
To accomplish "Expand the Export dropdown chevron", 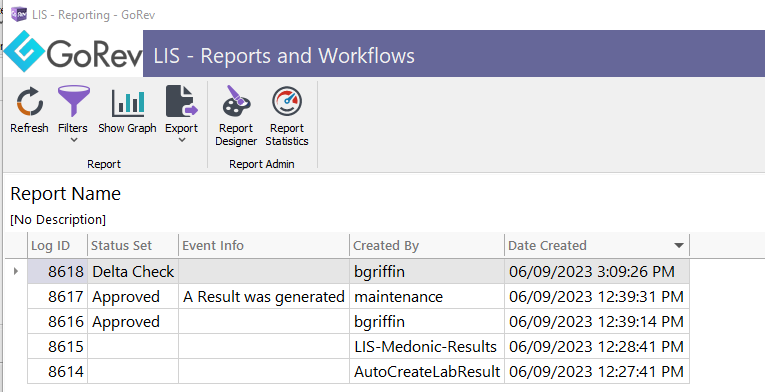I will 182,140.
